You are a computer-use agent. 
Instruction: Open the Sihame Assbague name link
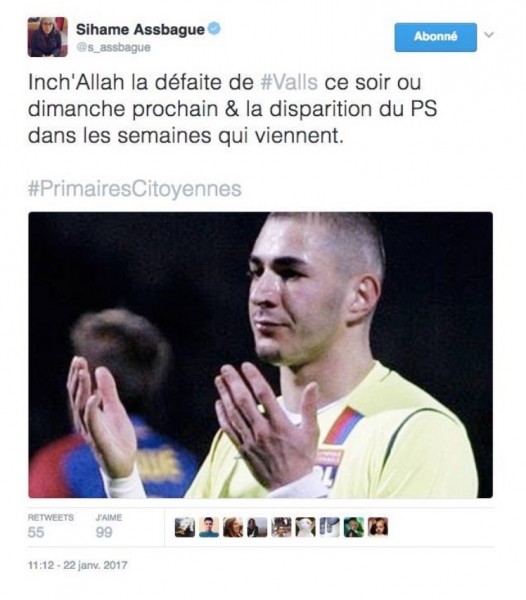pyautogui.click(x=140, y=29)
